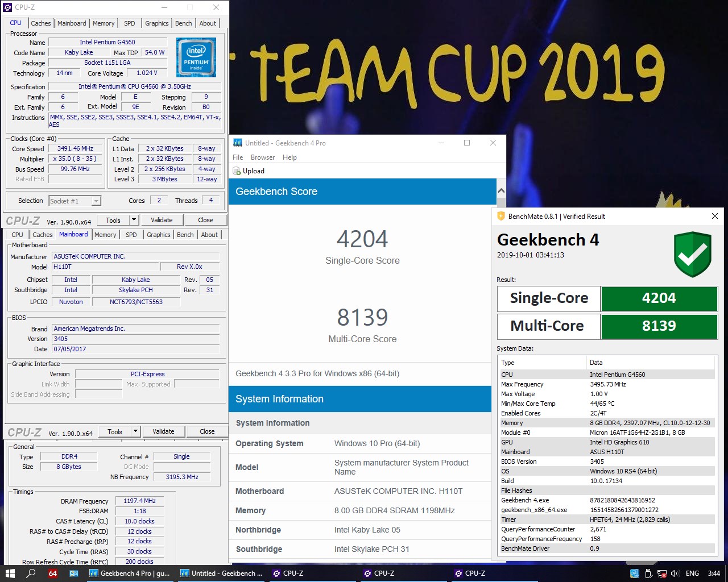Image resolution: width=728 pixels, height=582 pixels.
Task: Click the processor Name field Intel Pentium G4560
Action: click(107, 42)
